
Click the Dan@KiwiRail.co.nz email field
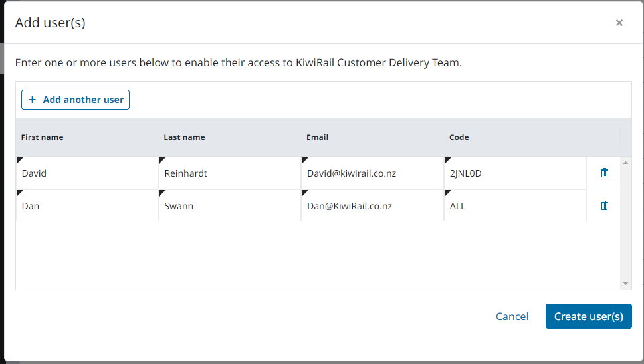[372, 206]
